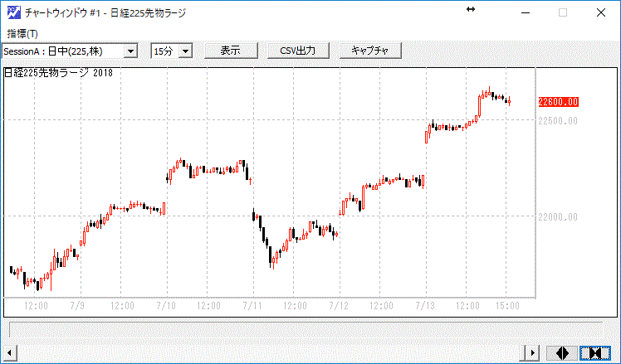Viewport: 621px width, 364px height.
Task: Click the empty status field below chart
Action: (306, 329)
